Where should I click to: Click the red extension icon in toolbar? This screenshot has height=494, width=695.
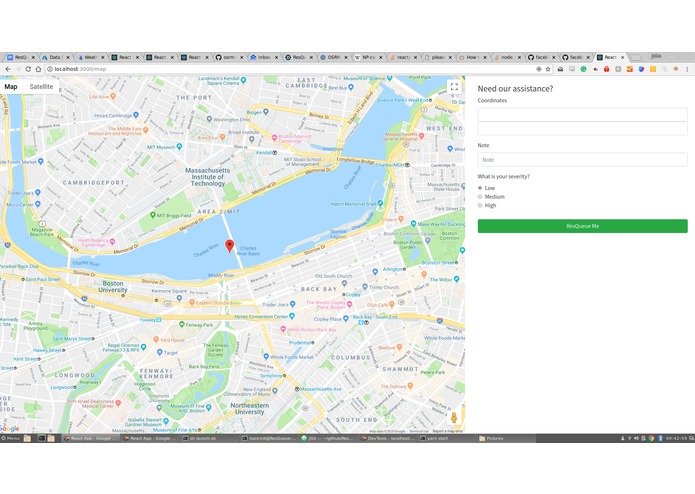click(x=606, y=69)
